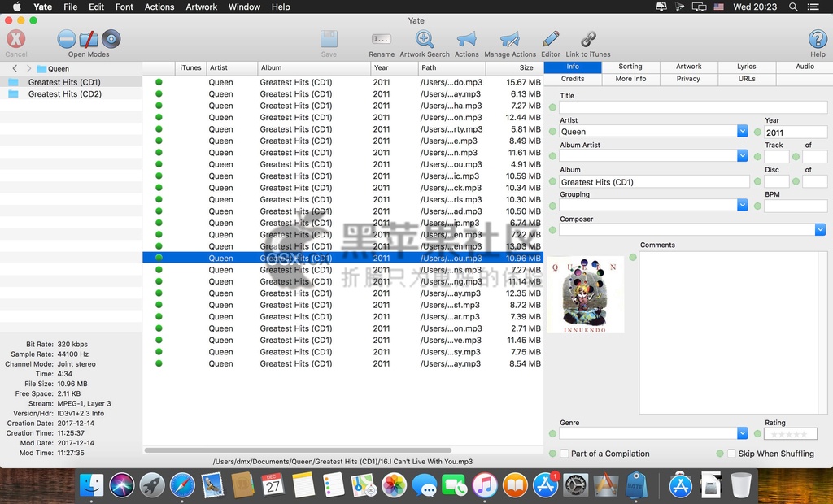Go back with the sidebar left chevron
This screenshot has height=504, width=833.
coord(15,68)
